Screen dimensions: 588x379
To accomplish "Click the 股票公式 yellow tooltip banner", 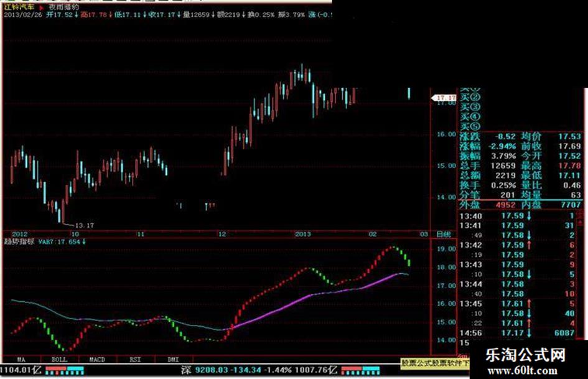I will point(435,363).
